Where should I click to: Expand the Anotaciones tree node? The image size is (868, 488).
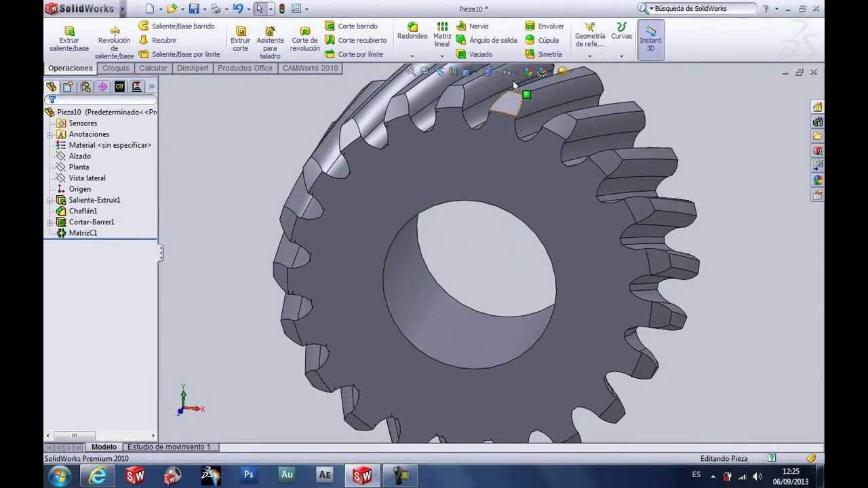pos(50,134)
